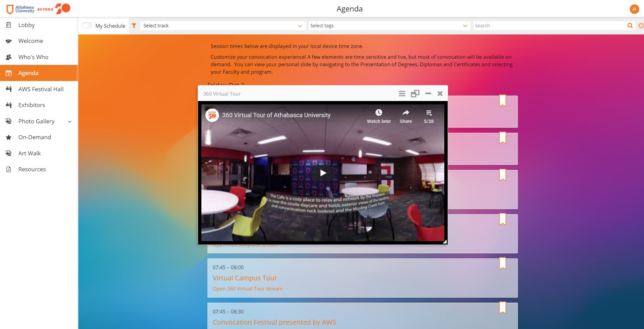Click the orange filter funnel icon
This screenshot has height=329, width=644.
(134, 26)
